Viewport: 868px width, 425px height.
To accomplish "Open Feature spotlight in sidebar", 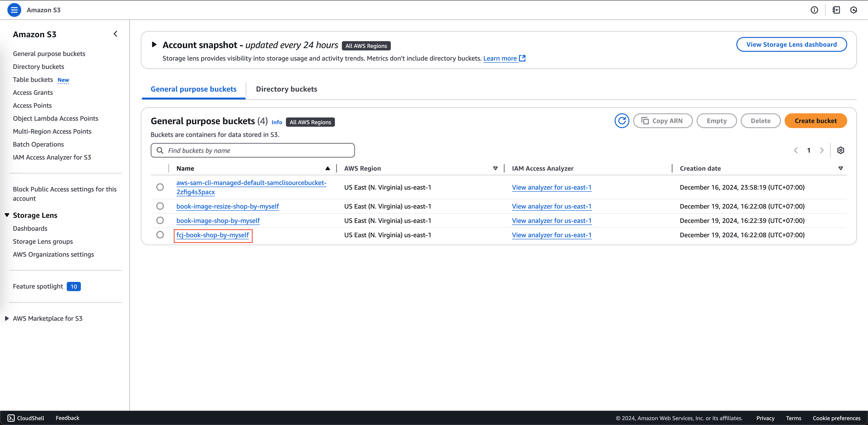I will tap(38, 286).
